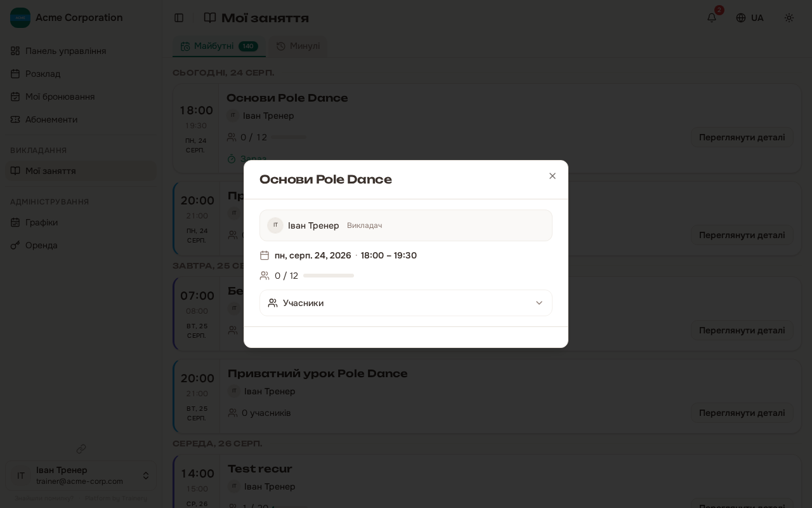Click capacity progress bar in dialog

[329, 276]
